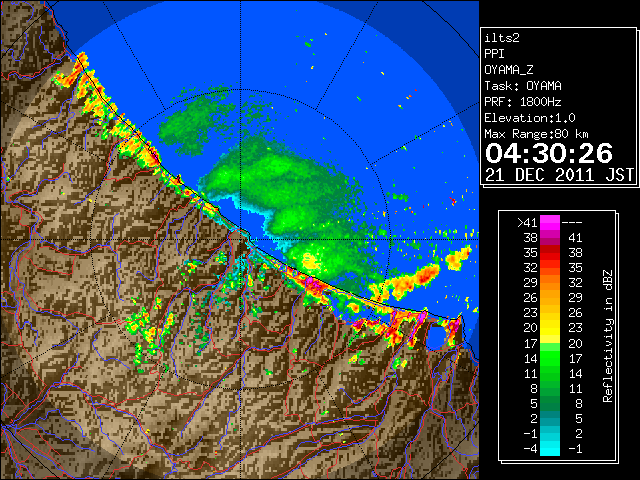Pick the red swatch beside 35
The height and width of the screenshot is (480, 640).
pyautogui.click(x=550, y=253)
